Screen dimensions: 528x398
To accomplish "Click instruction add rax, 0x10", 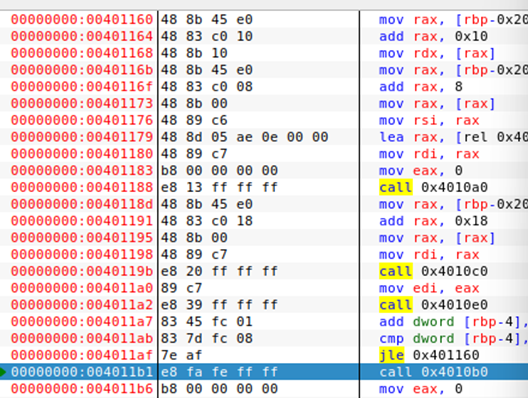I will pyautogui.click(x=433, y=36).
